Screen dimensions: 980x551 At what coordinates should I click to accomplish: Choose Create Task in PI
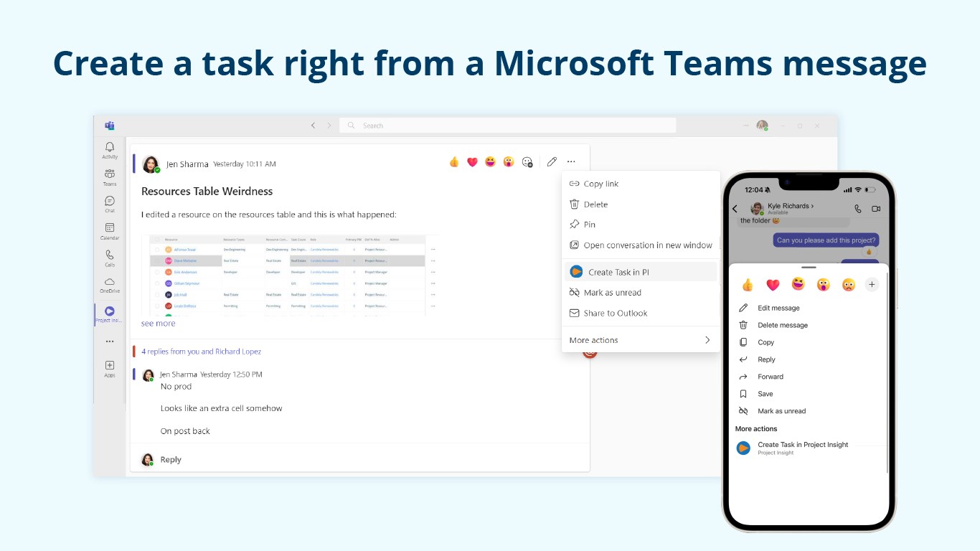[641, 272]
